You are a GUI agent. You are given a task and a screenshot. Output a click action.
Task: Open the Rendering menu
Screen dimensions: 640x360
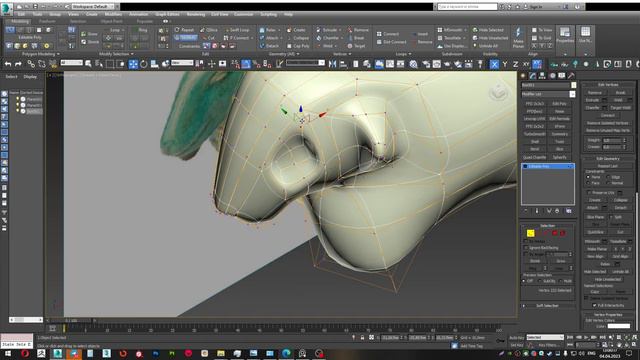196,14
